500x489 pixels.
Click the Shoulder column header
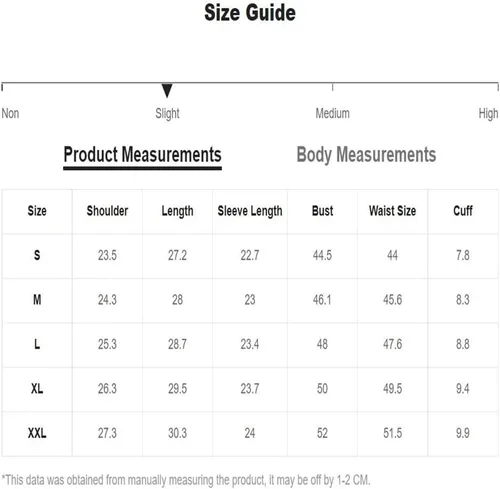pyautogui.click(x=107, y=211)
